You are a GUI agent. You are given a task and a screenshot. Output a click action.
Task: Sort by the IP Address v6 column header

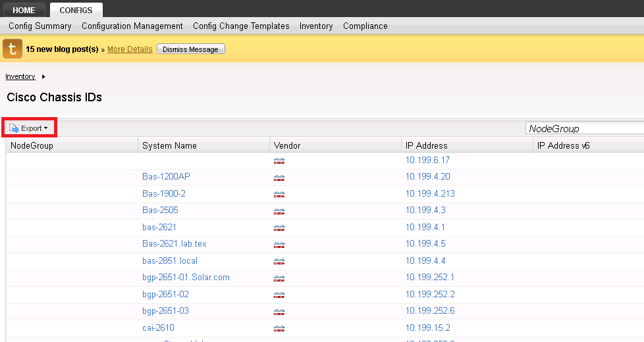click(x=589, y=145)
